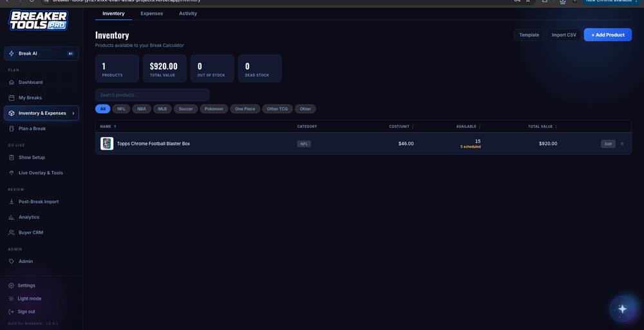The height and width of the screenshot is (330, 644).
Task: Click the Topps Chrome Football Blaster Box name
Action: 153,144
